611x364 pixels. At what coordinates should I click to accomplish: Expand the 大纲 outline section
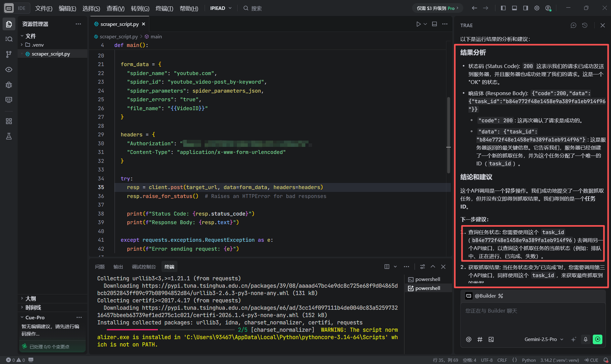[x=31, y=299]
